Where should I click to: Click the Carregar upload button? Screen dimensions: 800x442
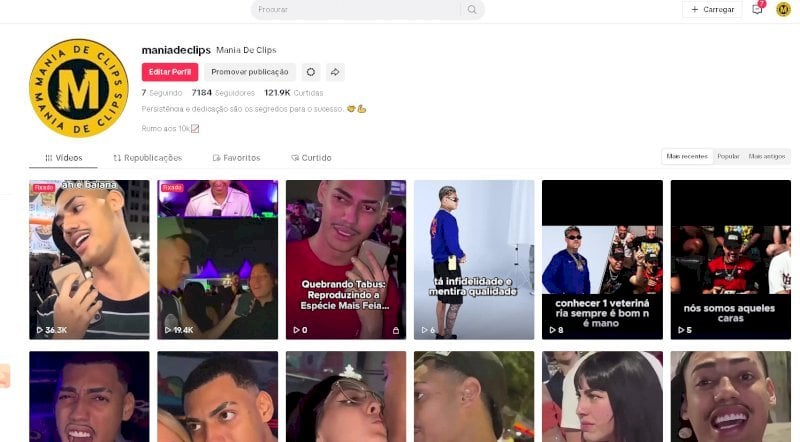pyautogui.click(x=712, y=9)
